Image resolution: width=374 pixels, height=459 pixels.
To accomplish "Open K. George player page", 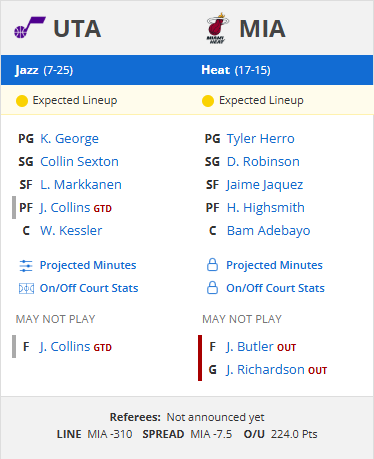I will (69, 139).
